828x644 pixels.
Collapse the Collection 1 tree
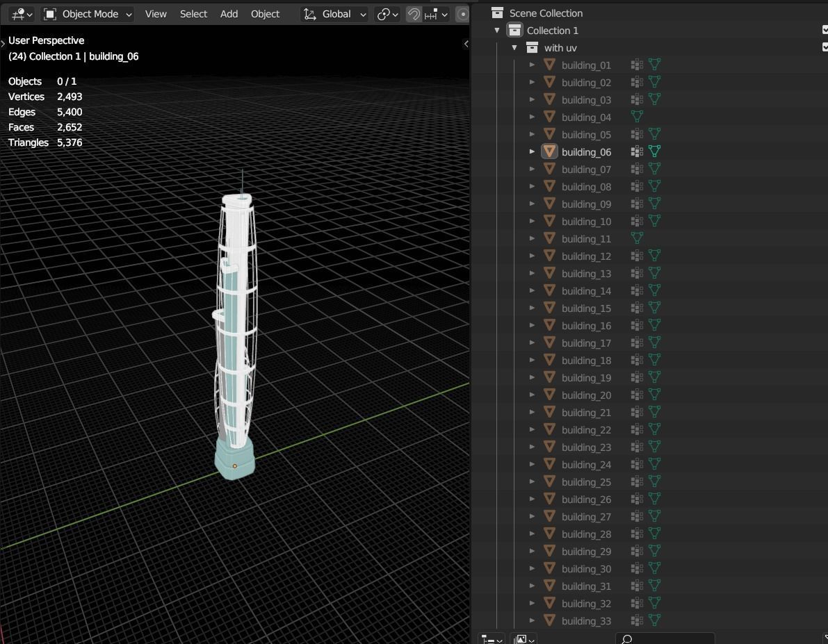click(497, 30)
